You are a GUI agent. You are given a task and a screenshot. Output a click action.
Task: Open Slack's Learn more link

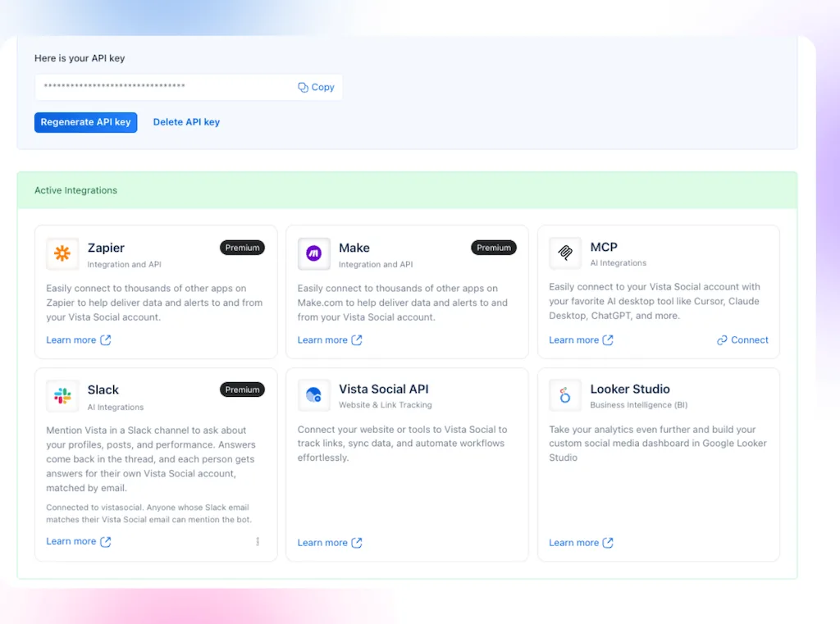(x=71, y=541)
